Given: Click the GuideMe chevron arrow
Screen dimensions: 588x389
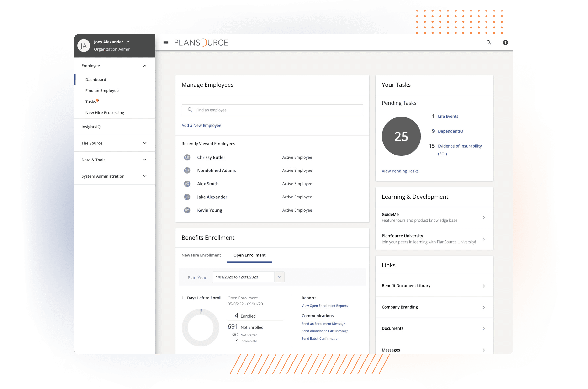Looking at the screenshot, I should [484, 218].
